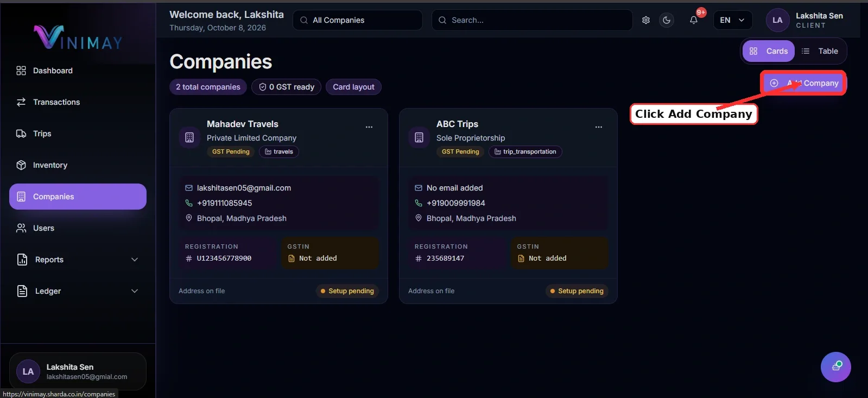Expand the Reports menu
Screen dimensions: 868x398
pos(78,260)
